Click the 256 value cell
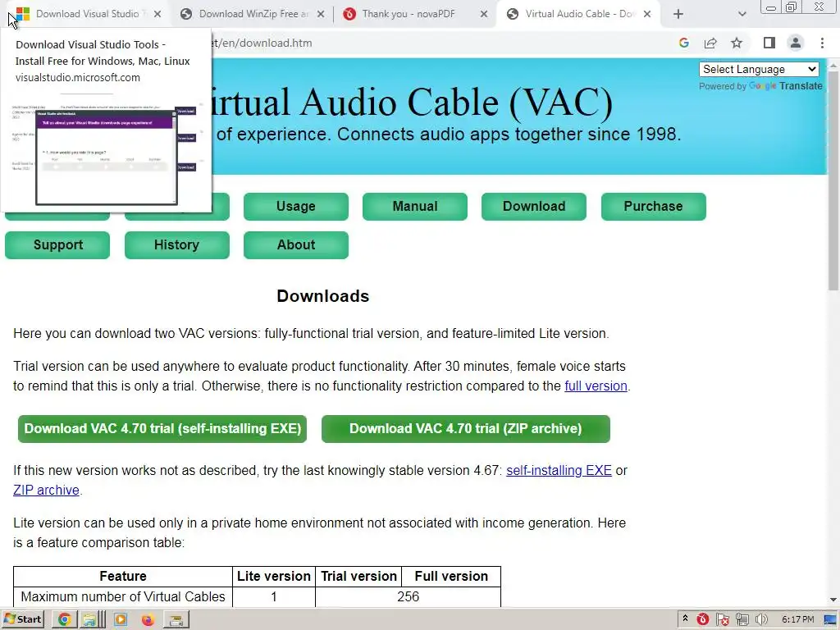Image resolution: width=840 pixels, height=630 pixels. pos(409,597)
